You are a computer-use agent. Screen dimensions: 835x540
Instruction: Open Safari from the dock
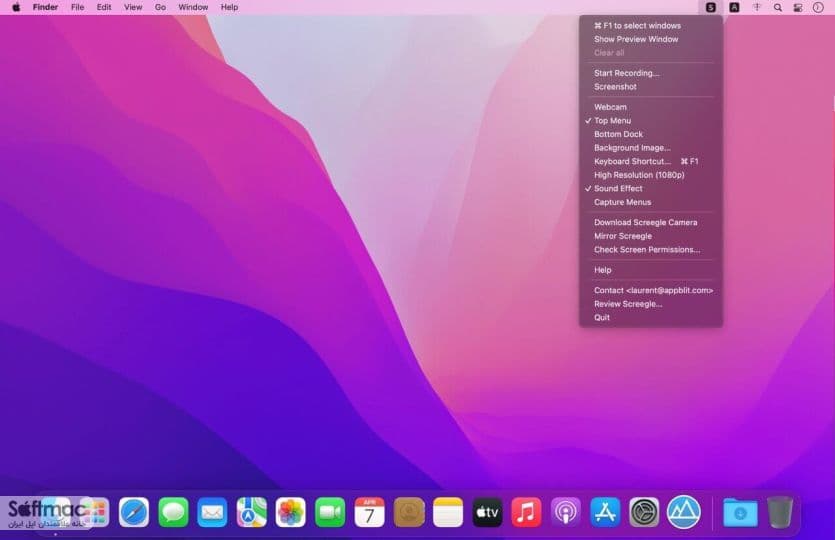134,512
